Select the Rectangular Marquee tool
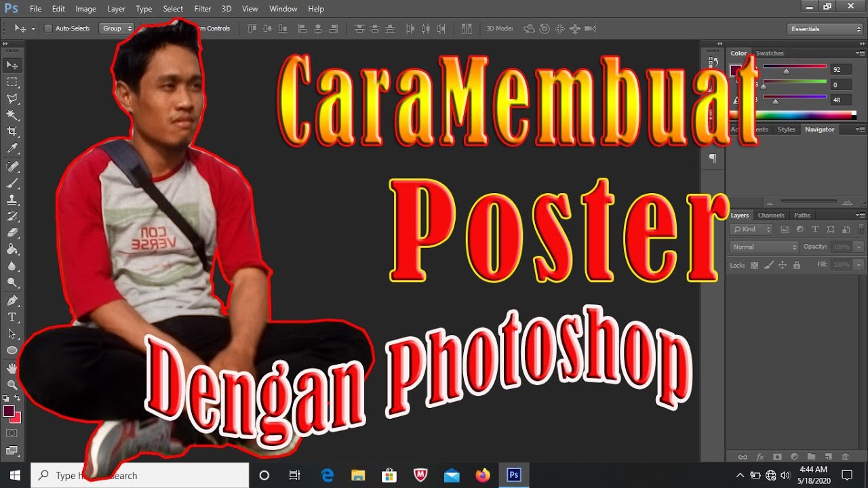 [x=12, y=82]
